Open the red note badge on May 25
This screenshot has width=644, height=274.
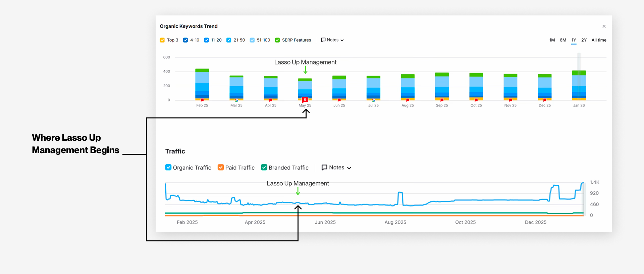305,100
